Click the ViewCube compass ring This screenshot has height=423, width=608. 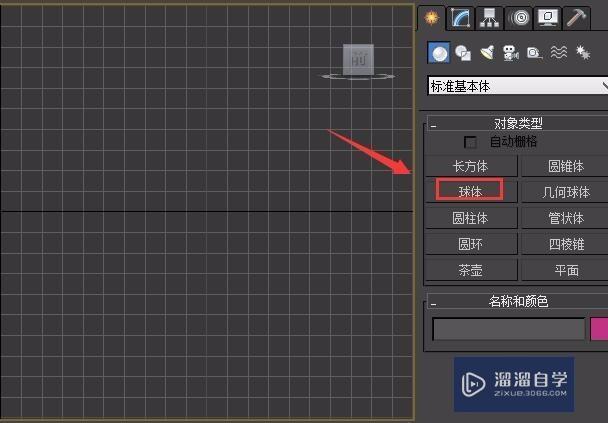pyautogui.click(x=358, y=76)
